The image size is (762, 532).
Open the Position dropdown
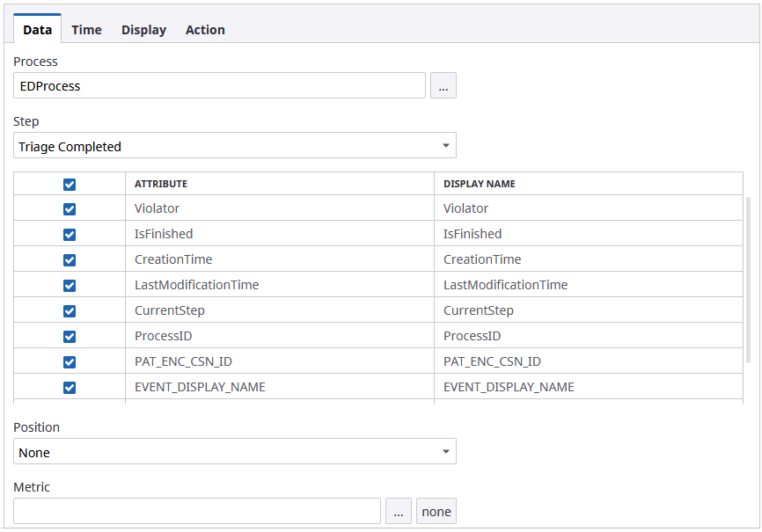coord(235,452)
